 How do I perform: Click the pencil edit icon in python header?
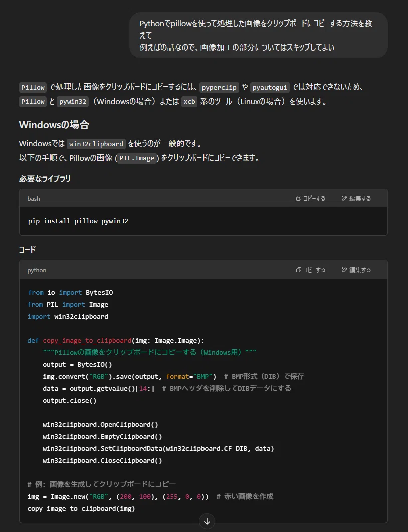[x=344, y=270]
